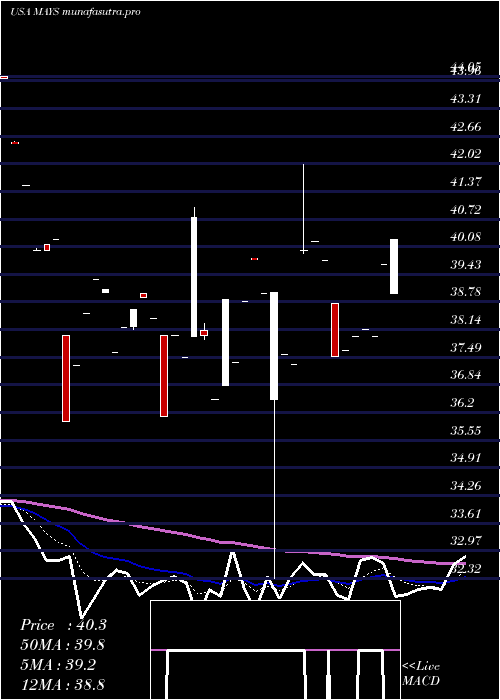Click the 'USA MAYS' chart title
Image resolution: width=500 pixels, height=700 pixels.
click(x=35, y=12)
